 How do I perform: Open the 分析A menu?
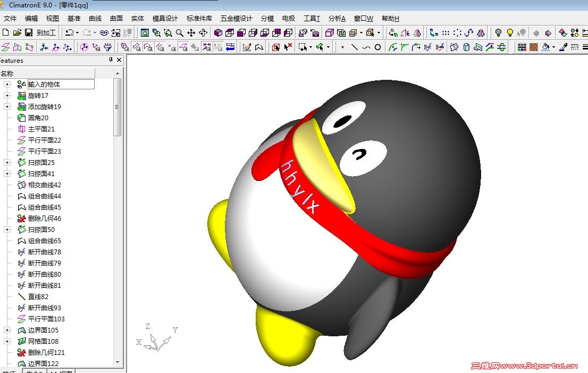[337, 19]
